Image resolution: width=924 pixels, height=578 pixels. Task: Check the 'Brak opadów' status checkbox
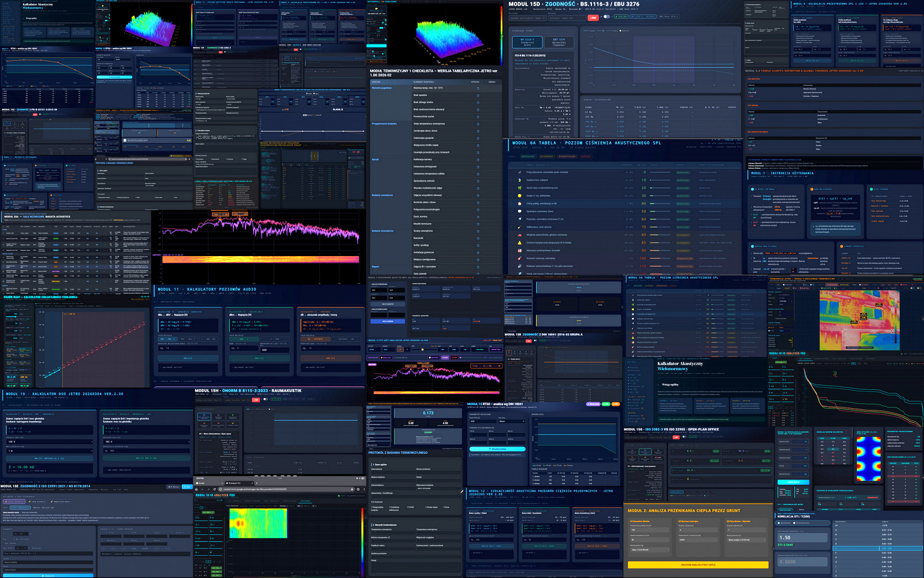(478, 95)
